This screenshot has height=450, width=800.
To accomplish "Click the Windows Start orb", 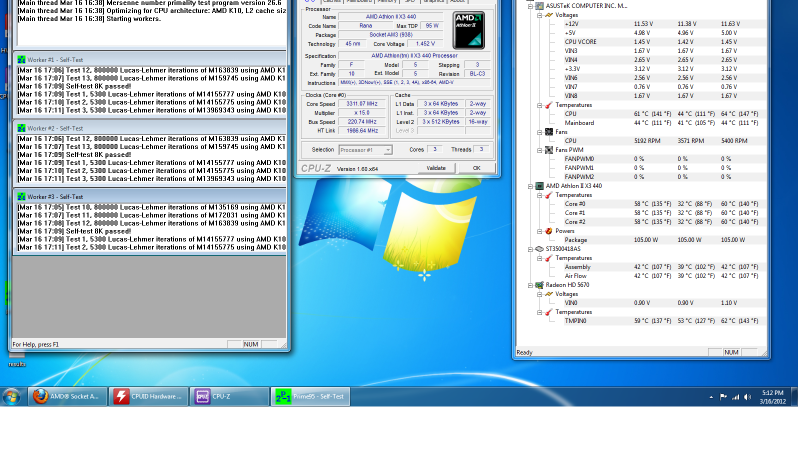I will coord(12,396).
